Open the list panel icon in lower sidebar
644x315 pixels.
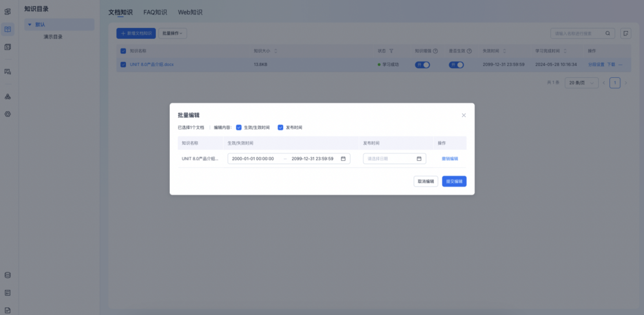(x=8, y=293)
